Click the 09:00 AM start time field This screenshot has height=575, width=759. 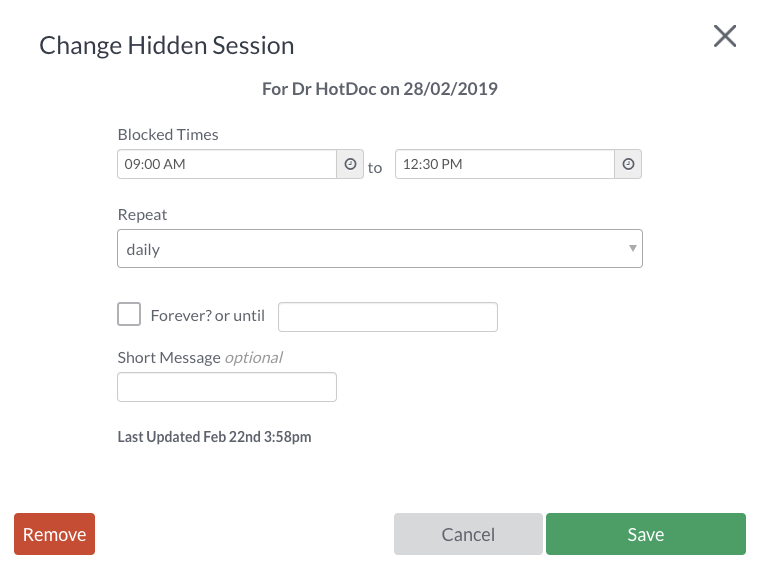[227, 164]
